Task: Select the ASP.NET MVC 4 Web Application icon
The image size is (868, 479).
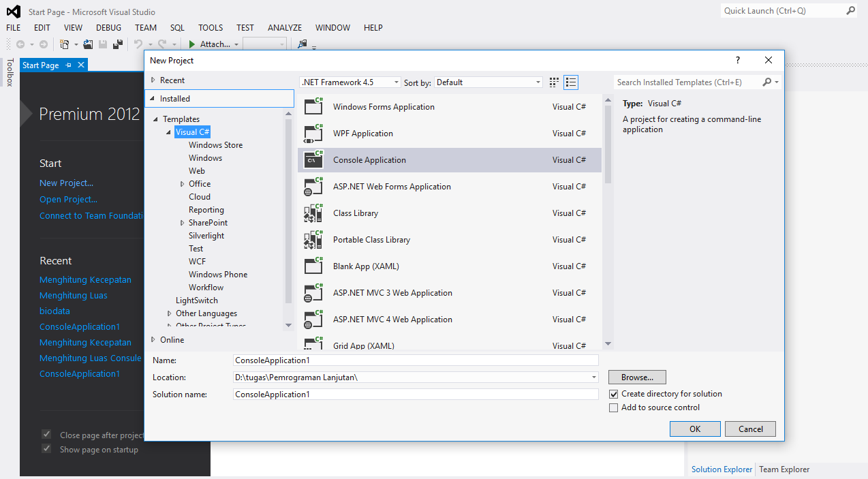Action: tap(313, 318)
